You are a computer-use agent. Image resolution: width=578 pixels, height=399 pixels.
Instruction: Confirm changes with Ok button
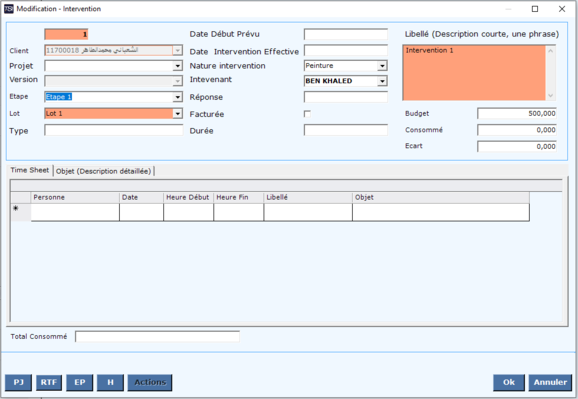tap(509, 382)
